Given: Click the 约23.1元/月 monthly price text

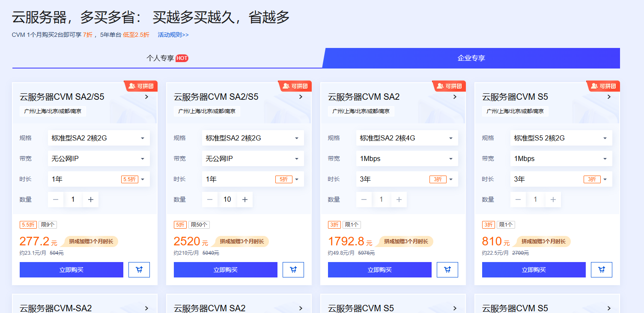Looking at the screenshot, I should pos(33,253).
